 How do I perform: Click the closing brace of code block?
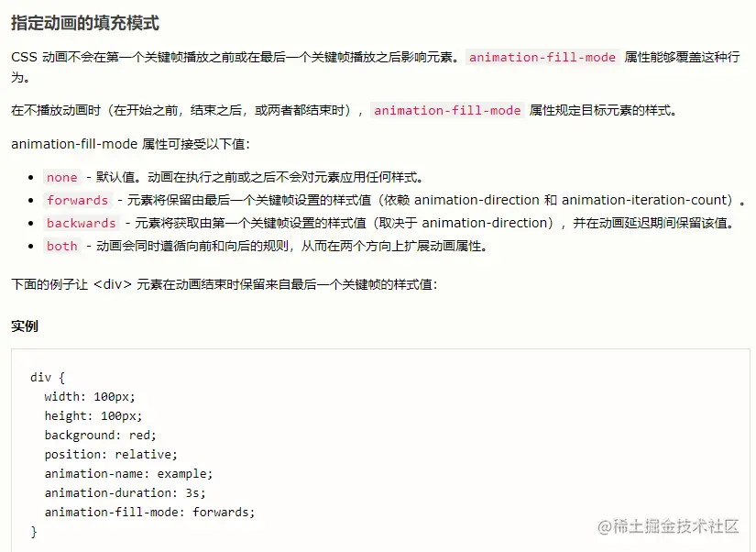tap(34, 532)
